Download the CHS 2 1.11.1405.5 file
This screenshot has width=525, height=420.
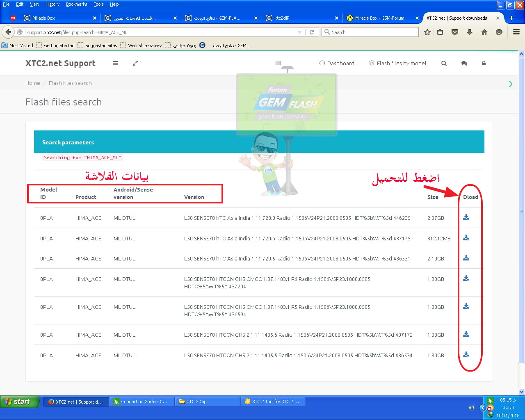click(466, 355)
